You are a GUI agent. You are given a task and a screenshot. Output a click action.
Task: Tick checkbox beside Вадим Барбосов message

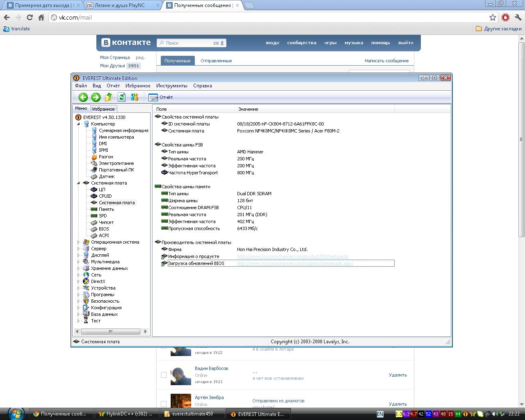click(x=164, y=375)
